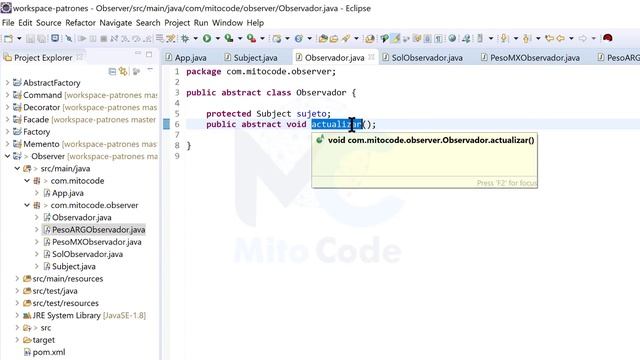Open the External Tools dropdown arrow

coord(262,38)
